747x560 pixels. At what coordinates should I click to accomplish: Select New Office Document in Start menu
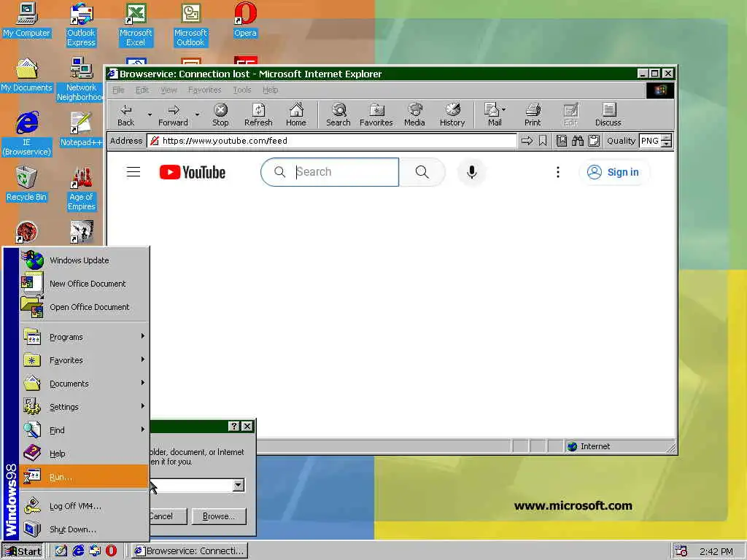pos(84,284)
